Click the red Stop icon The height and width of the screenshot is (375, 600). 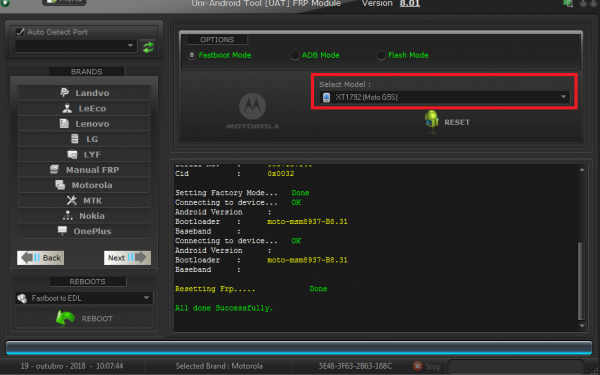[417, 366]
